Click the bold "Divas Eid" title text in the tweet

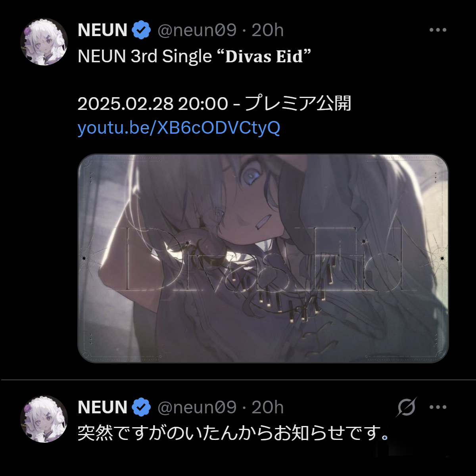(x=264, y=56)
